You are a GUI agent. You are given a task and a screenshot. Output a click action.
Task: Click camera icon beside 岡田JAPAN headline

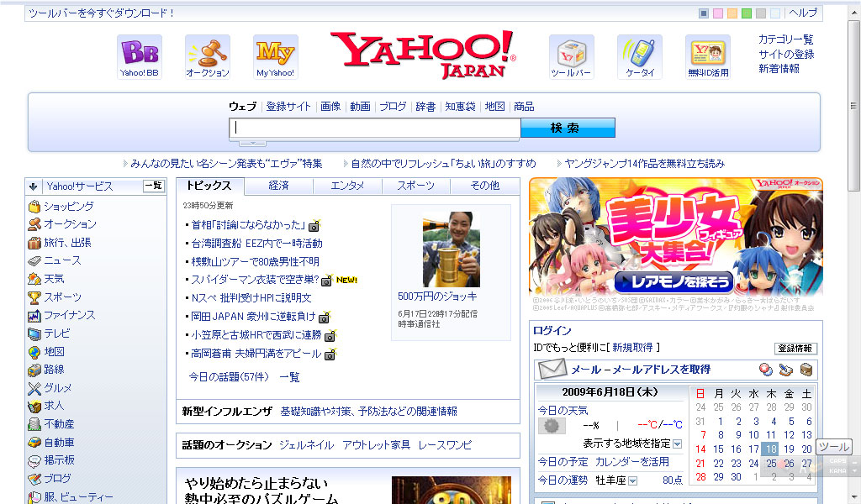click(x=325, y=317)
